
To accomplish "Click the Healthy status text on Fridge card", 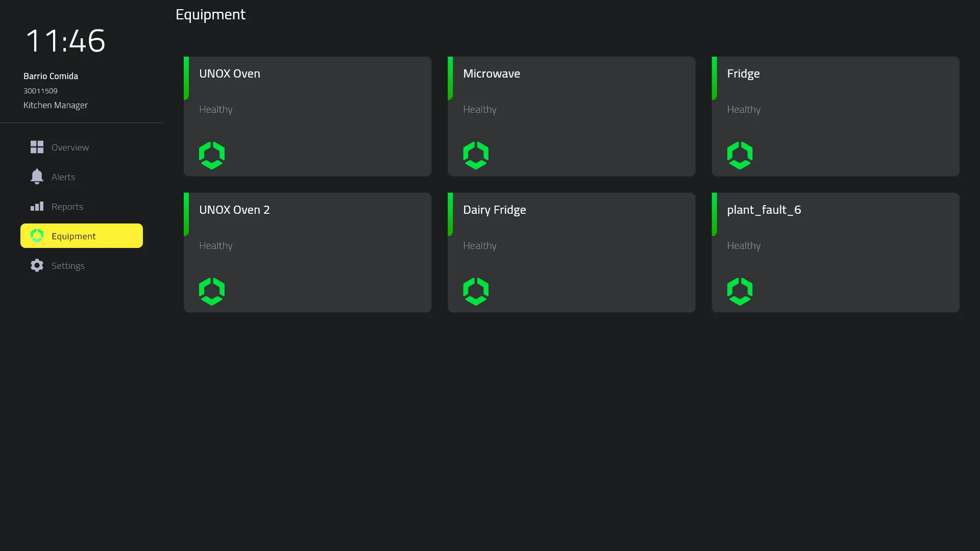I will [743, 109].
